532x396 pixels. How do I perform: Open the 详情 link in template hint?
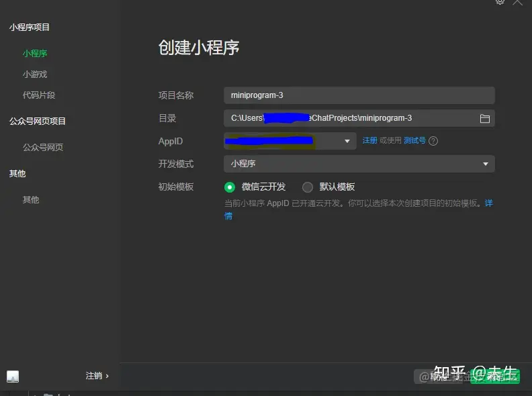pos(488,203)
